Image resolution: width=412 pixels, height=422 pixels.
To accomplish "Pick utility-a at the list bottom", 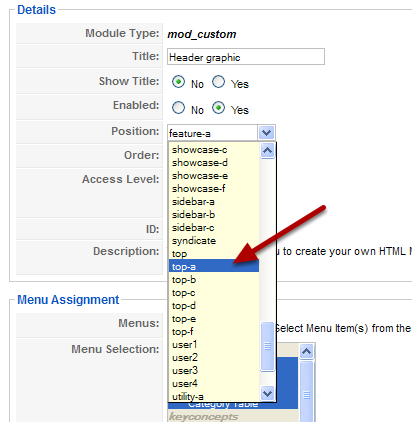I will (x=214, y=397).
